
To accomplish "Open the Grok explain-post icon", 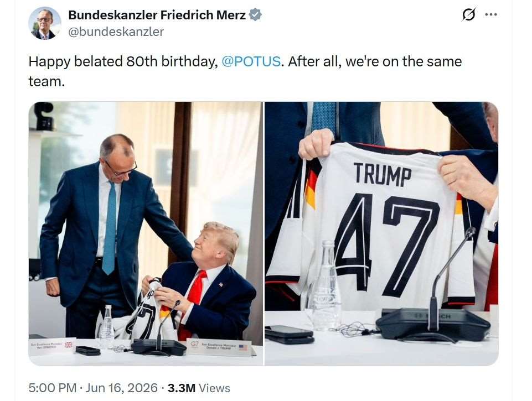I will [x=469, y=15].
